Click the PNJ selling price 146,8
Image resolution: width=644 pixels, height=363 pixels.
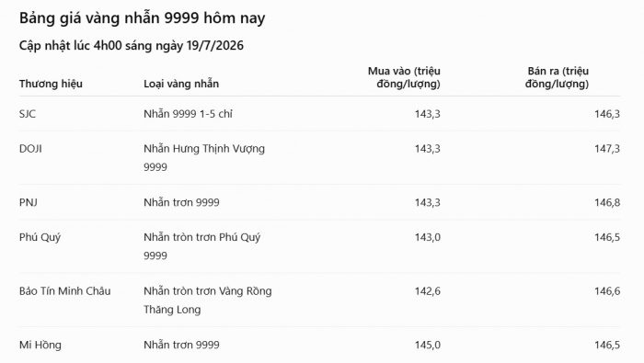tap(607, 202)
